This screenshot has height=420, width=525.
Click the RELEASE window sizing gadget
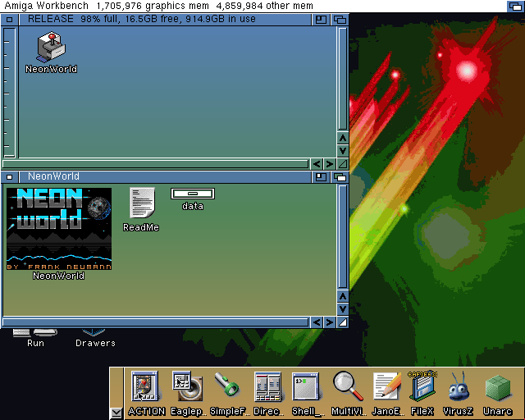pos(343,164)
